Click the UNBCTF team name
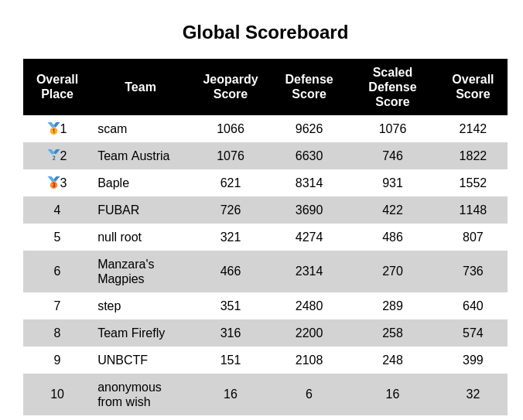The height and width of the screenshot is (420, 523). click(122, 360)
